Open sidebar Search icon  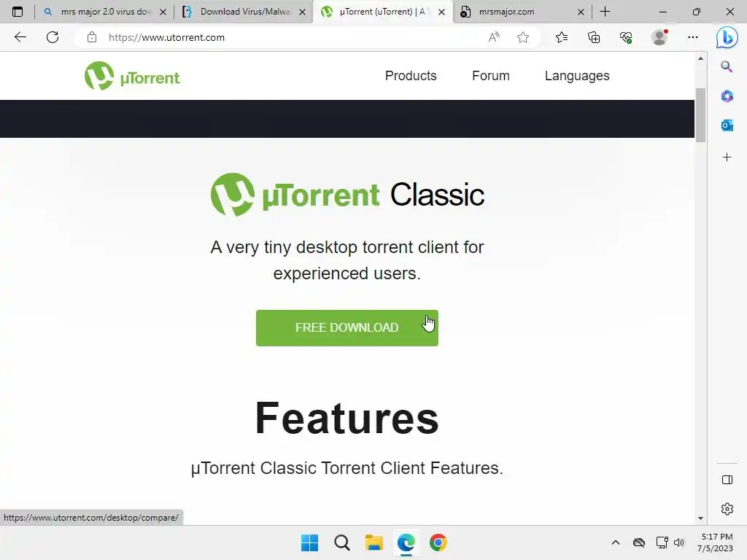[727, 66]
